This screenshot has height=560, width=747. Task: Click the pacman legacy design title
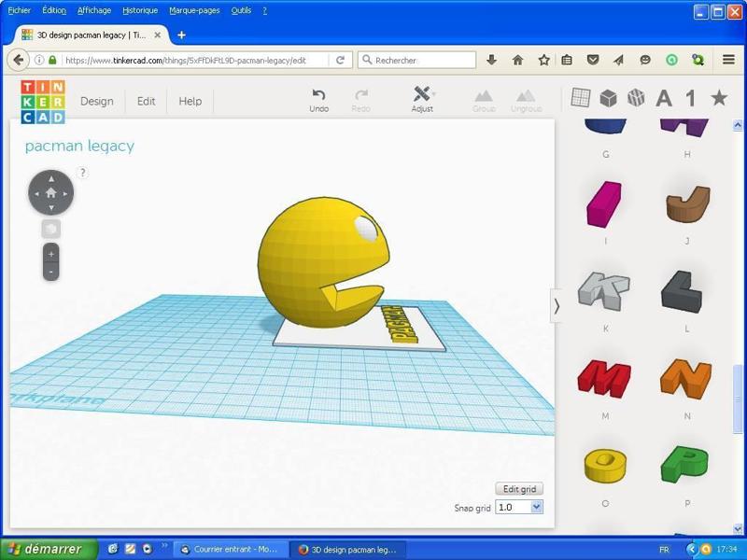pyautogui.click(x=79, y=146)
